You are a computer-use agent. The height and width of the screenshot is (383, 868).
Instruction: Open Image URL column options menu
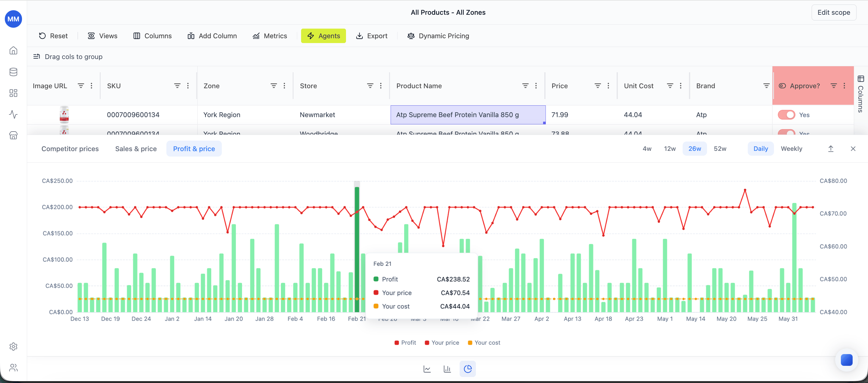click(x=91, y=86)
